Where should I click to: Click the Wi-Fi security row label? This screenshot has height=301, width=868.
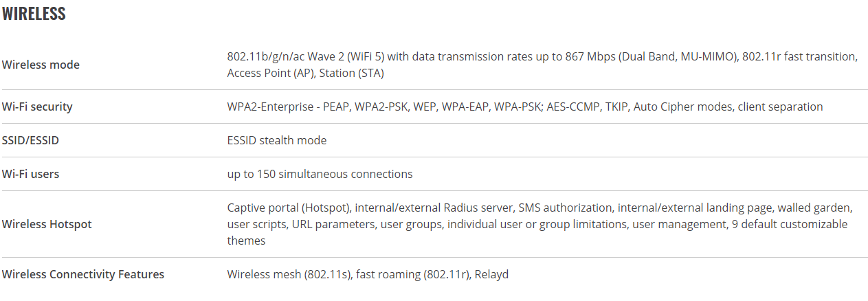click(x=37, y=107)
